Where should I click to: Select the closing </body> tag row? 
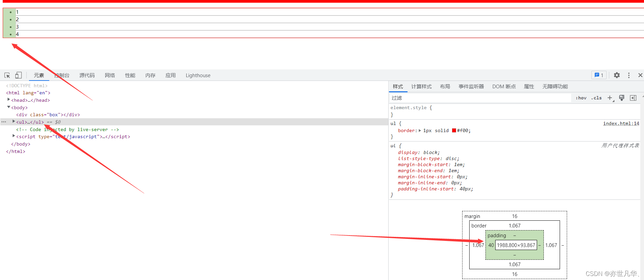[21, 144]
